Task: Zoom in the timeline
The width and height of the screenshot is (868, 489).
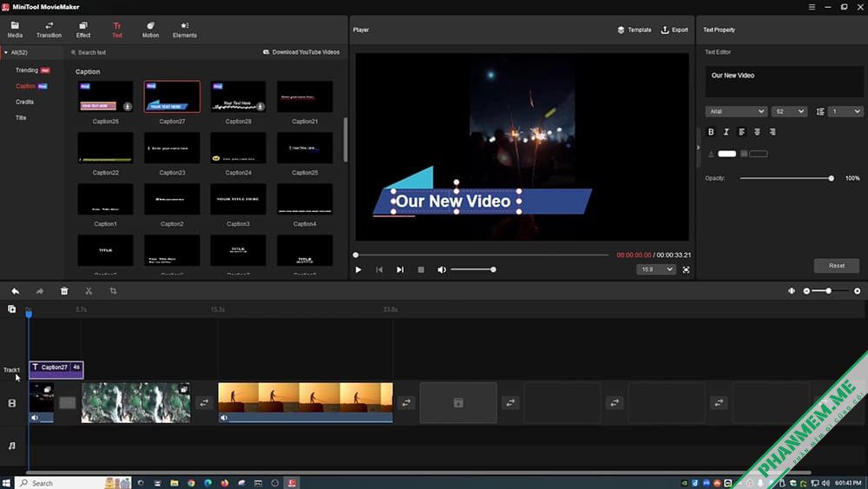Action: pos(857,291)
